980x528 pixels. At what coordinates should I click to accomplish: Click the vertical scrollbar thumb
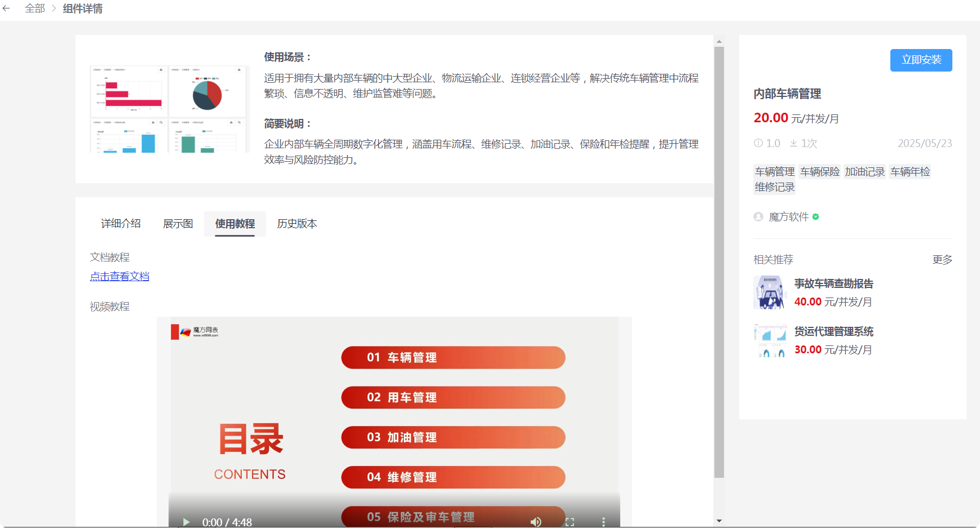[719, 262]
